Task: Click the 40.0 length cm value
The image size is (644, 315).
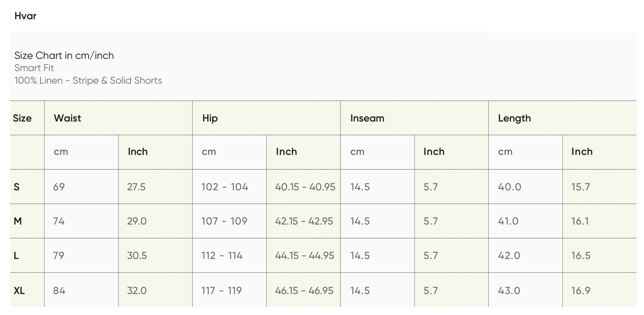Action: pyautogui.click(x=509, y=187)
